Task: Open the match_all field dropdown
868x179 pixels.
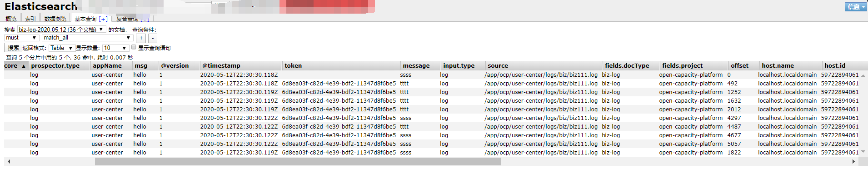Action: [x=87, y=38]
